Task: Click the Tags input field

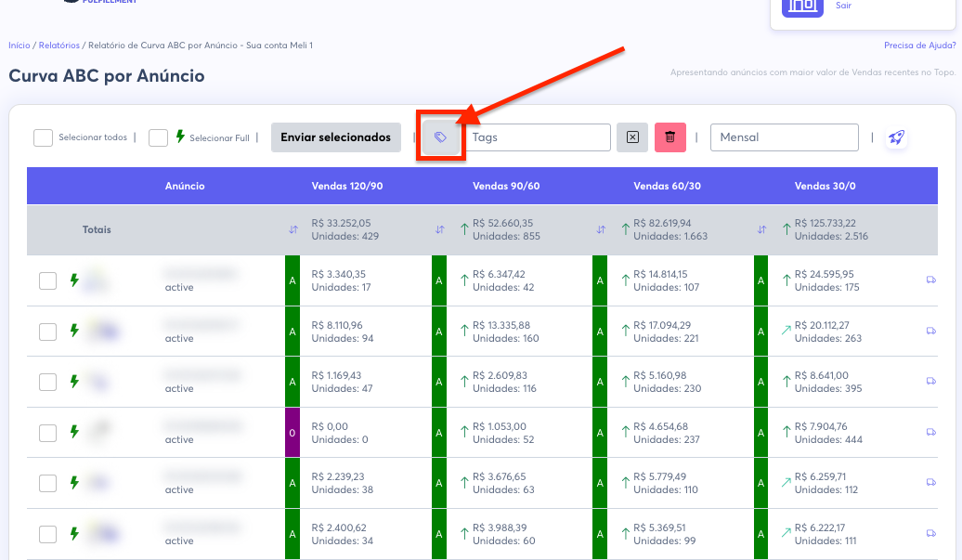Action: [539, 137]
